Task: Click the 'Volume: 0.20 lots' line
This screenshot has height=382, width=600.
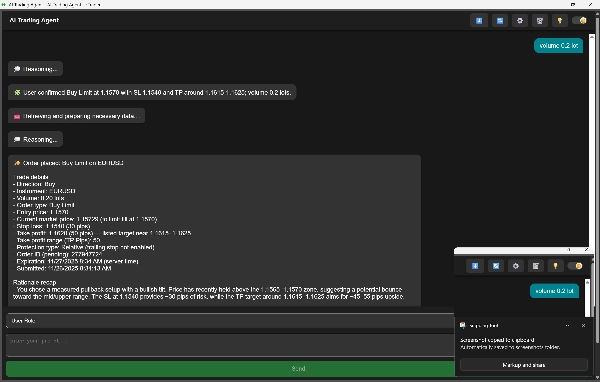Action: tap(39, 198)
